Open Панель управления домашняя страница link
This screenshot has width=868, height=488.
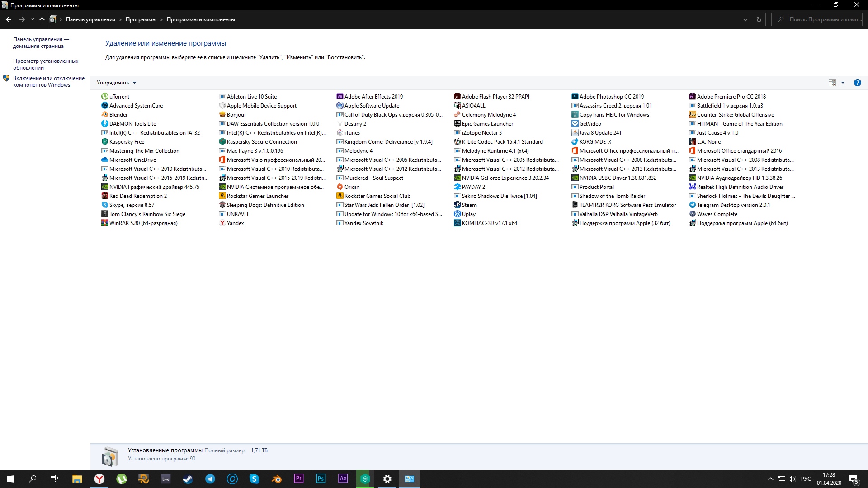(x=41, y=42)
